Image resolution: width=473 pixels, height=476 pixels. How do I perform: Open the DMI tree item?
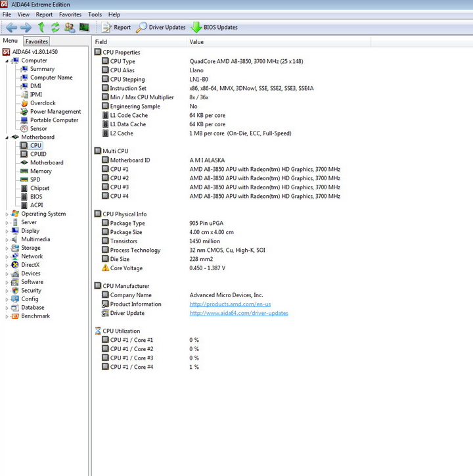(35, 86)
